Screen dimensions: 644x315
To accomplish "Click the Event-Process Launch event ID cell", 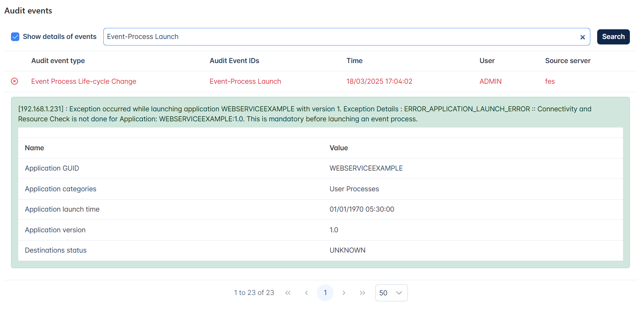I will click(x=245, y=81).
